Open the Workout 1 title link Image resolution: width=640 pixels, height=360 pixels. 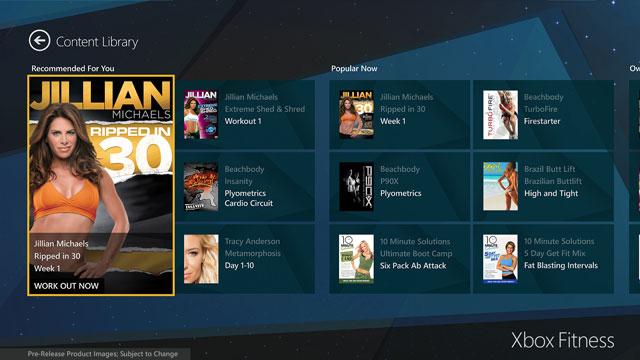click(243, 121)
